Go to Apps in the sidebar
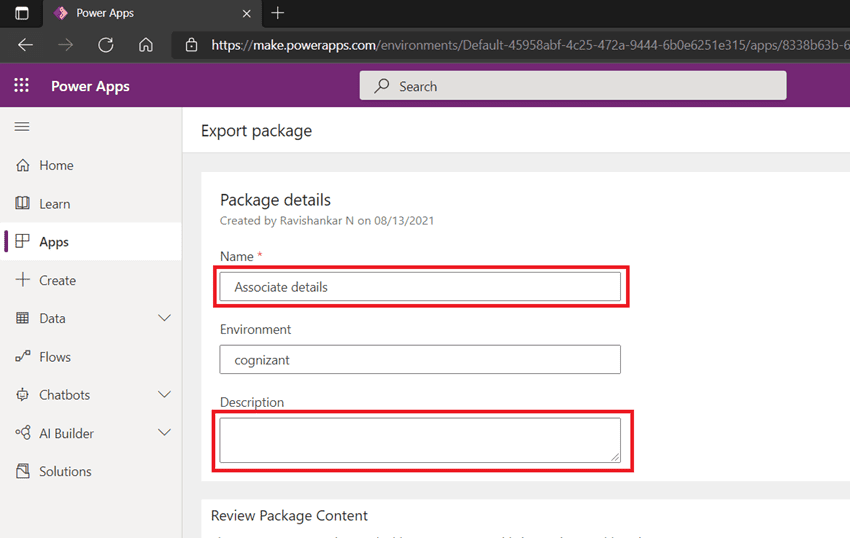850x538 pixels. click(54, 242)
